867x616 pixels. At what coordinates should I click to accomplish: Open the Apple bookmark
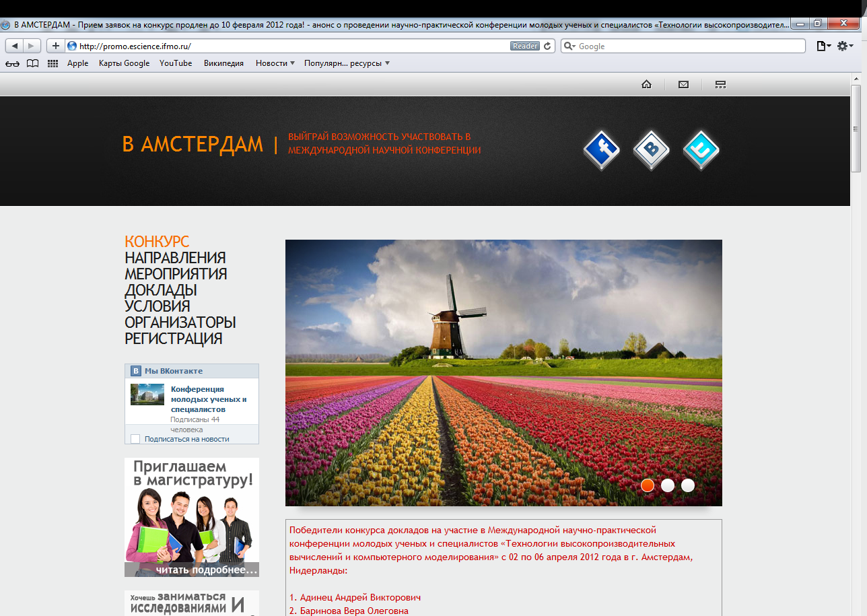(x=78, y=63)
